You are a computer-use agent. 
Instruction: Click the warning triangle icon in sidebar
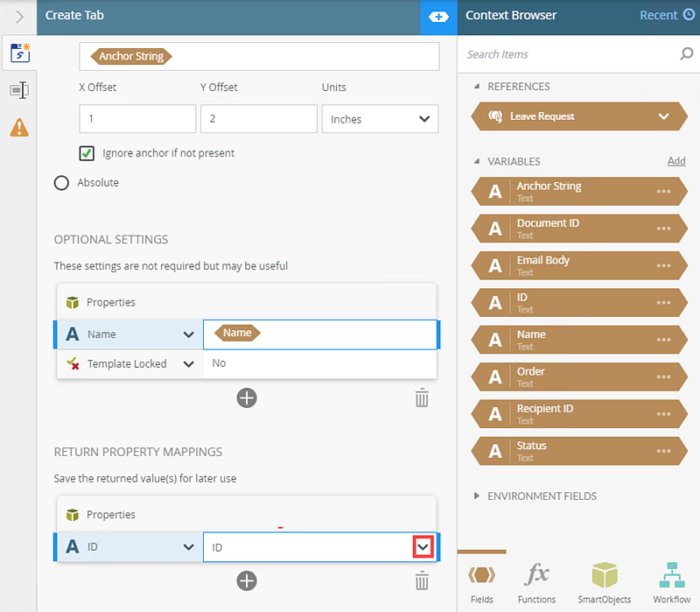[x=19, y=128]
